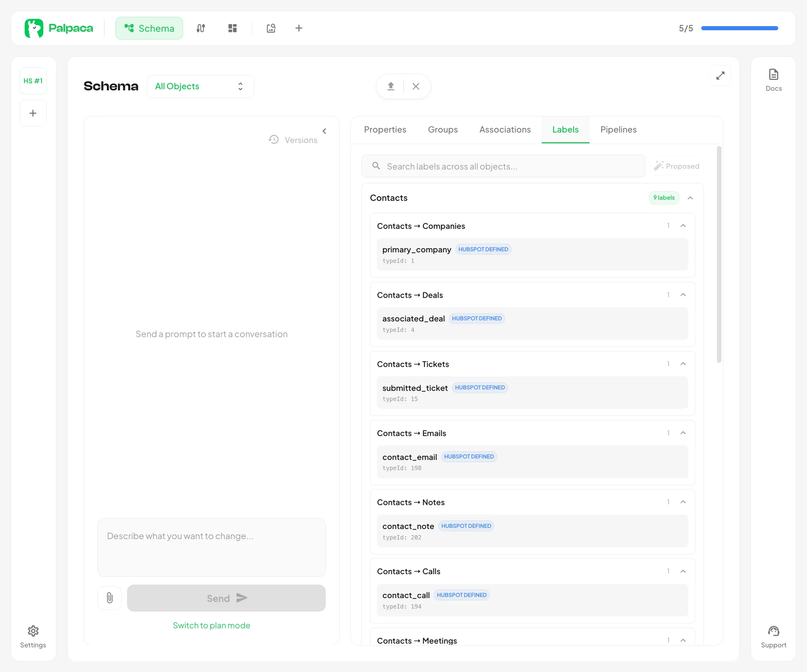Image resolution: width=807 pixels, height=672 pixels.
Task: Toggle the Proposed labels filter
Action: 676,166
